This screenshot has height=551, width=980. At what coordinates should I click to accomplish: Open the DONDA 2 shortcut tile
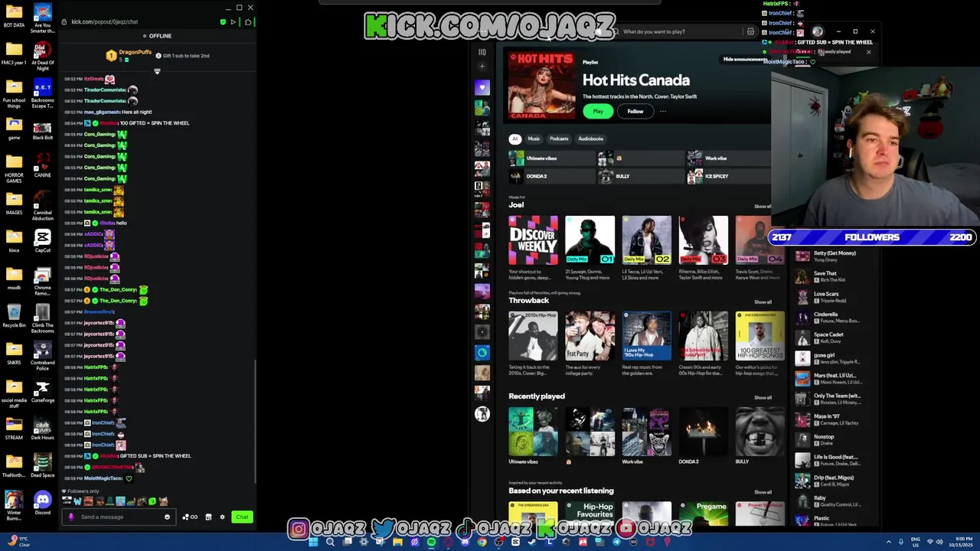point(551,176)
